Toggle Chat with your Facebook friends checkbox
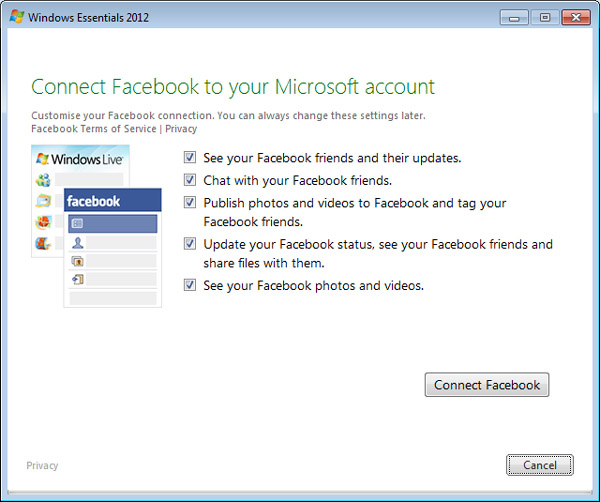Image resolution: width=600 pixels, height=502 pixels. tap(190, 180)
